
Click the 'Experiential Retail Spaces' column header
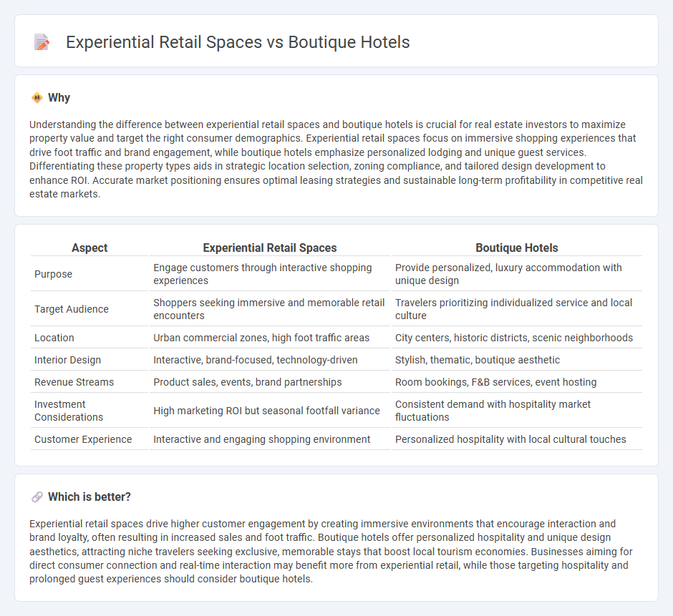point(269,248)
